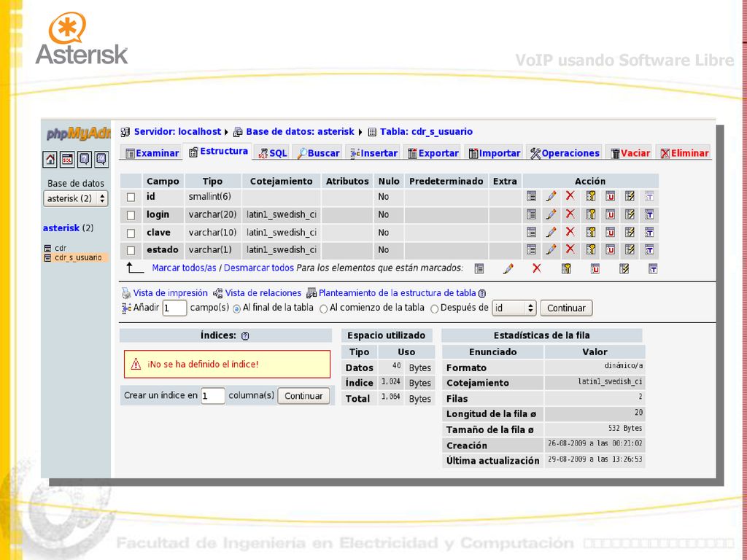Click the 'Desmarcar todos' link
This screenshot has height=560, width=747.
click(259, 268)
